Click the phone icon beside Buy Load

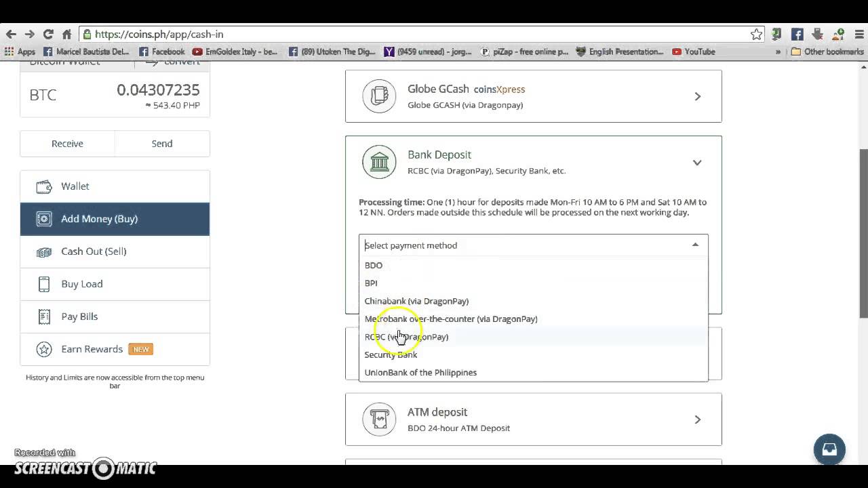tap(44, 284)
